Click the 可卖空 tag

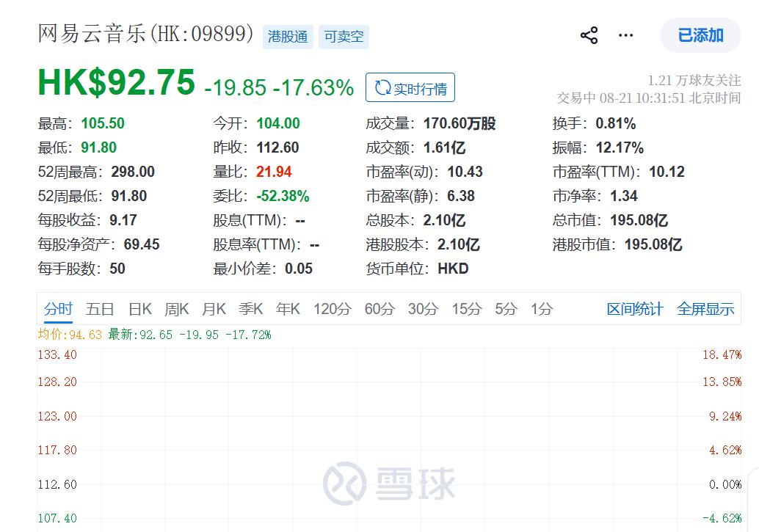[x=344, y=37]
